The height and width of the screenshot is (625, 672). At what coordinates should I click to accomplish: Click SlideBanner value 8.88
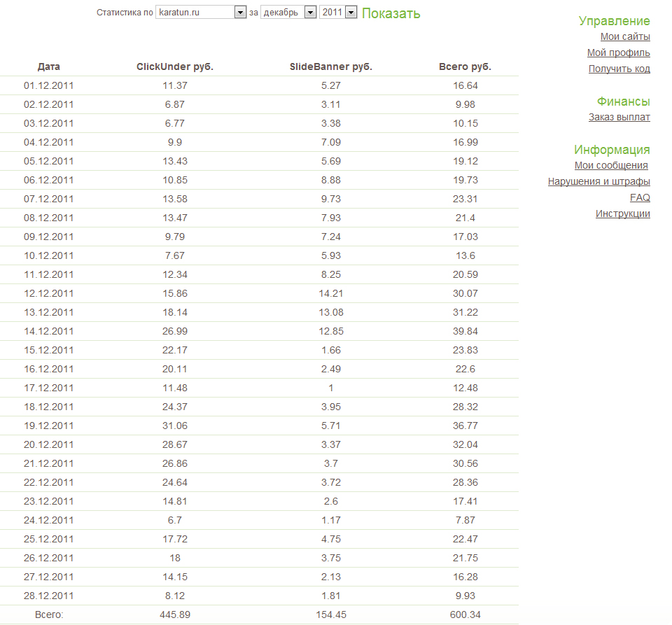[x=331, y=180]
